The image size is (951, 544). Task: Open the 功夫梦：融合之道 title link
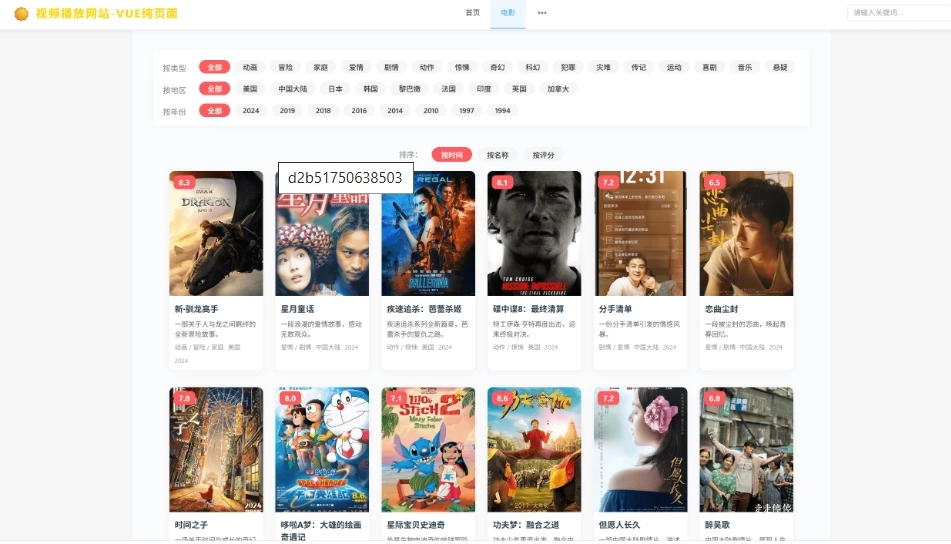click(526, 525)
